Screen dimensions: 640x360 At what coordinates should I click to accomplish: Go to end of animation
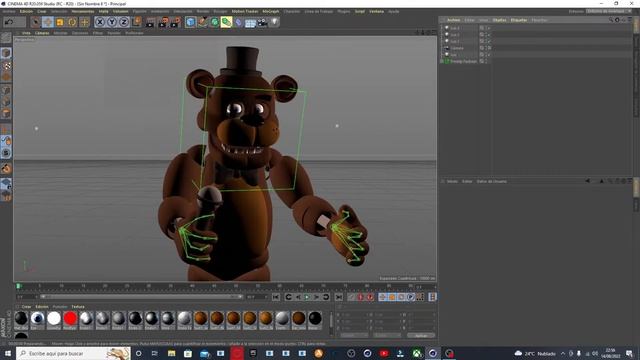(339, 297)
